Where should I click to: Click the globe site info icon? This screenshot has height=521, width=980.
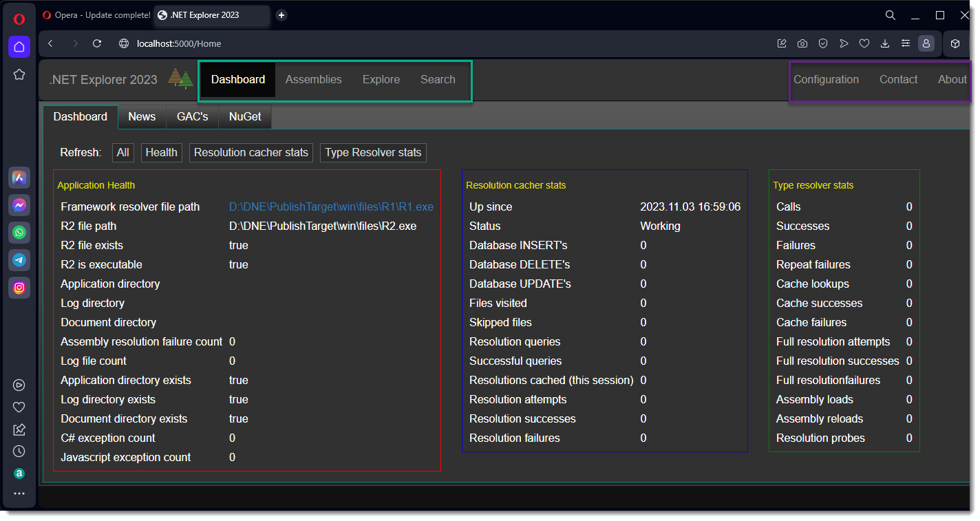tap(124, 43)
